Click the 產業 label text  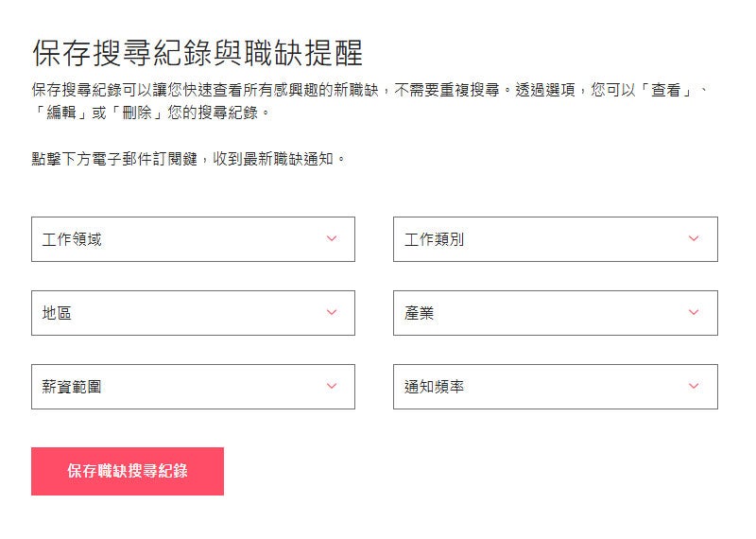(420, 313)
